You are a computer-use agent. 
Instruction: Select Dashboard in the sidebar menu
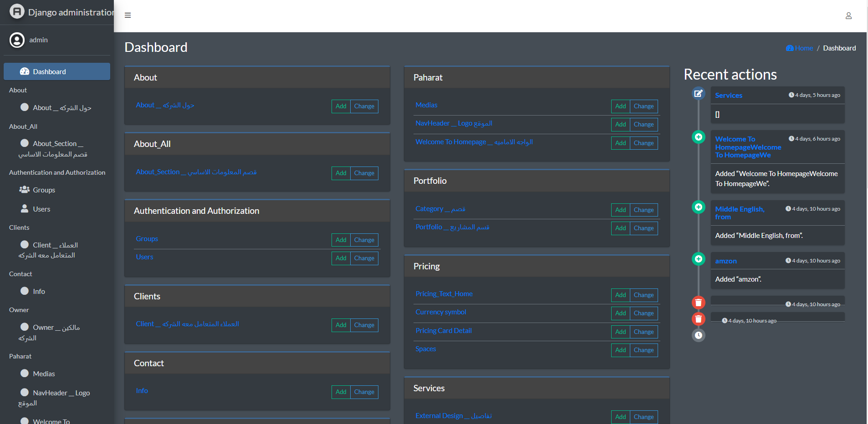(x=57, y=71)
